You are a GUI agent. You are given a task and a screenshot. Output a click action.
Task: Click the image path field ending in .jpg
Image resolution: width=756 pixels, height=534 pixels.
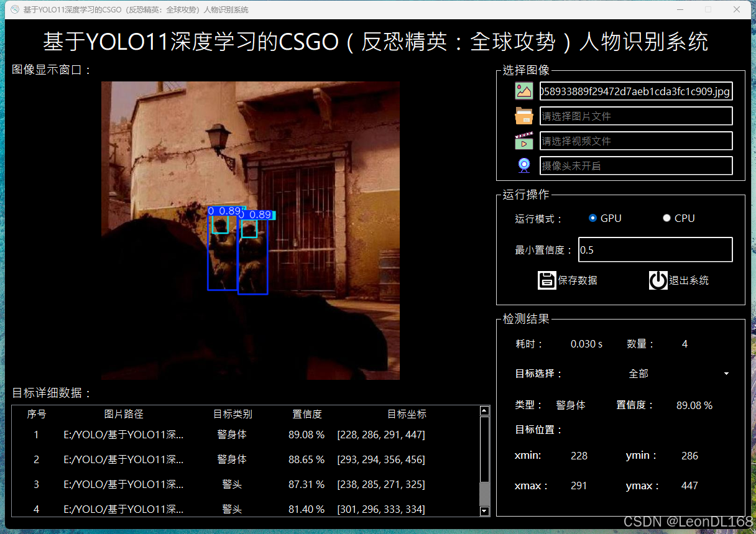click(x=636, y=91)
